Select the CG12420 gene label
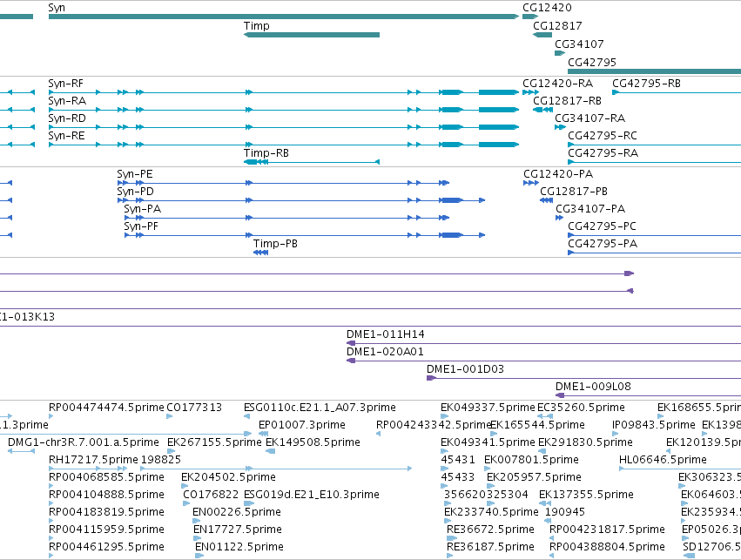This screenshot has height=560, width=741. pyautogui.click(x=547, y=8)
